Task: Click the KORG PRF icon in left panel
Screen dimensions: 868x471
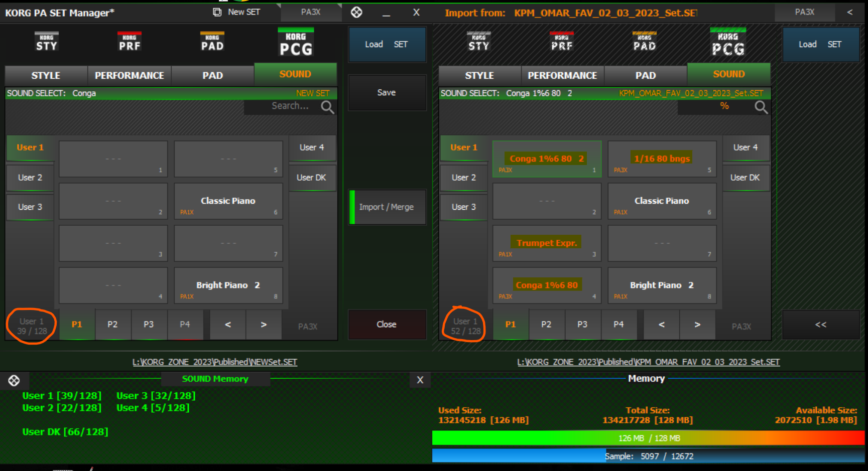Action: (x=130, y=42)
